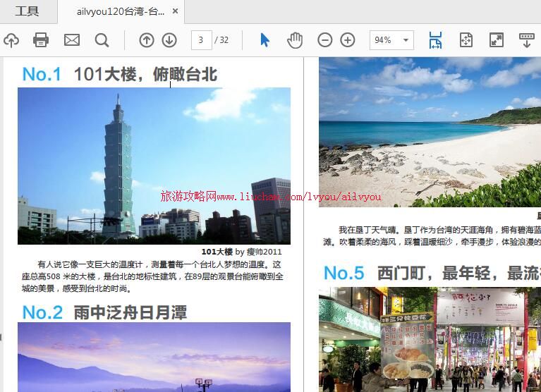Send file by email envelope icon
Image resolution: width=541 pixels, height=392 pixels.
click(72, 40)
